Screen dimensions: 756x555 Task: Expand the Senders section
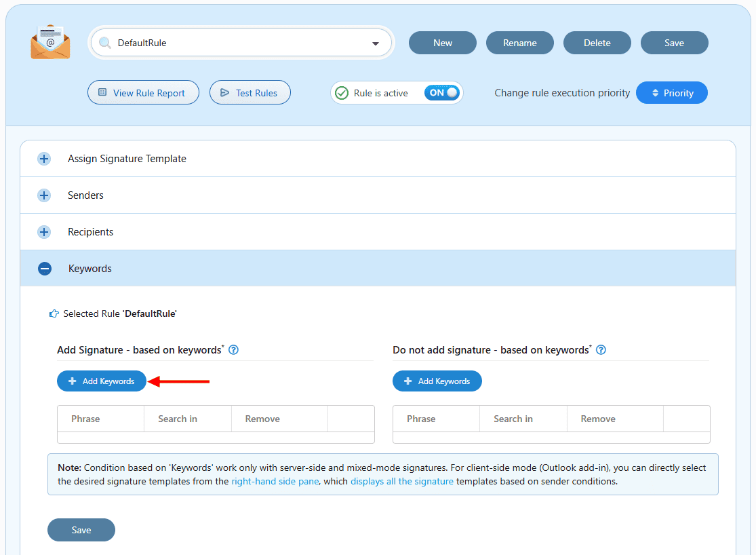click(44, 195)
